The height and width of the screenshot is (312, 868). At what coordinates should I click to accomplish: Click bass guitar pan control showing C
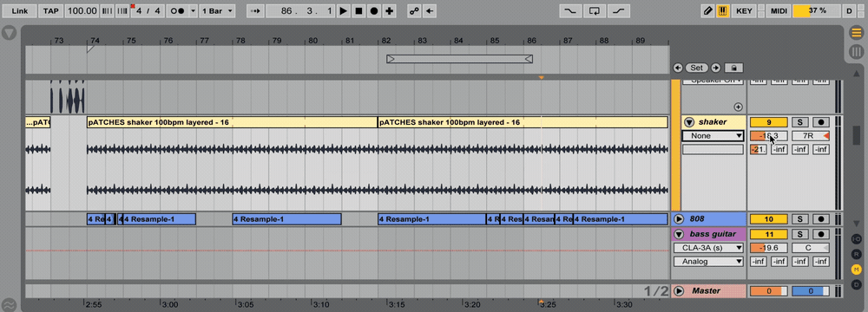[x=811, y=248]
